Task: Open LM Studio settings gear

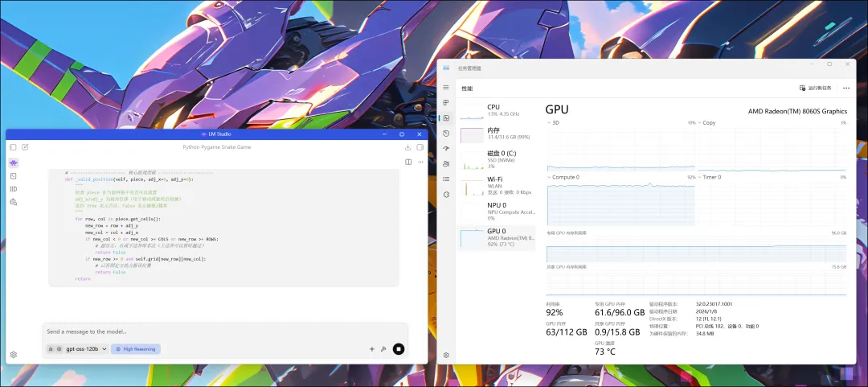Action: pyautogui.click(x=14, y=354)
